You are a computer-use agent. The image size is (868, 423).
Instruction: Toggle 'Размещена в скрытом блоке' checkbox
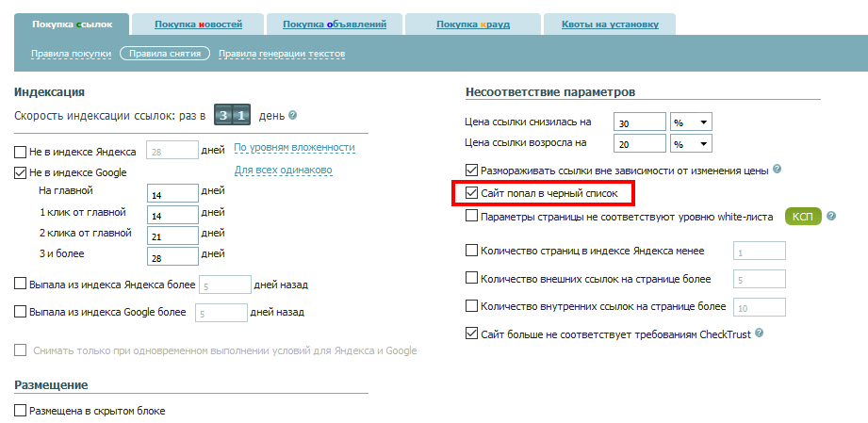[x=20, y=411]
